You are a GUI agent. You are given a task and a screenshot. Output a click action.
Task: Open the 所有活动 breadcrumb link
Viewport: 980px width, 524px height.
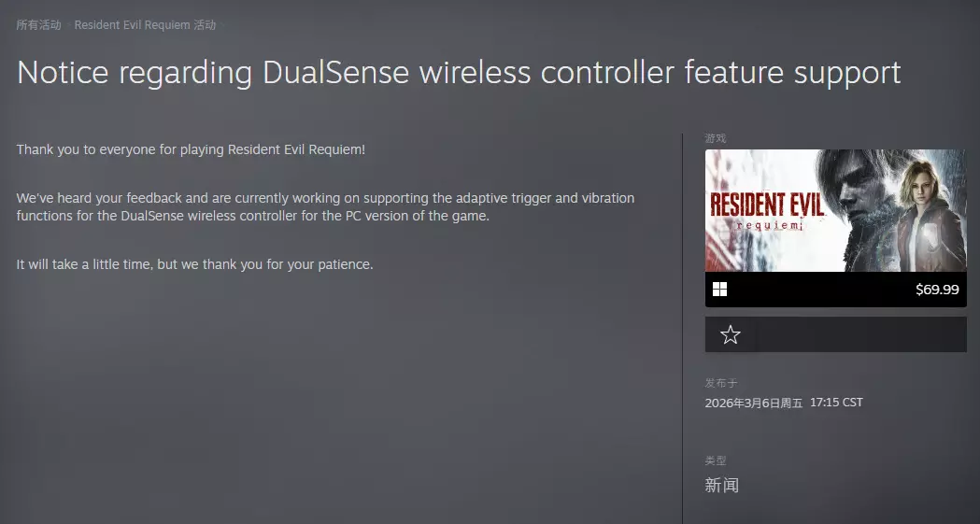pos(38,25)
